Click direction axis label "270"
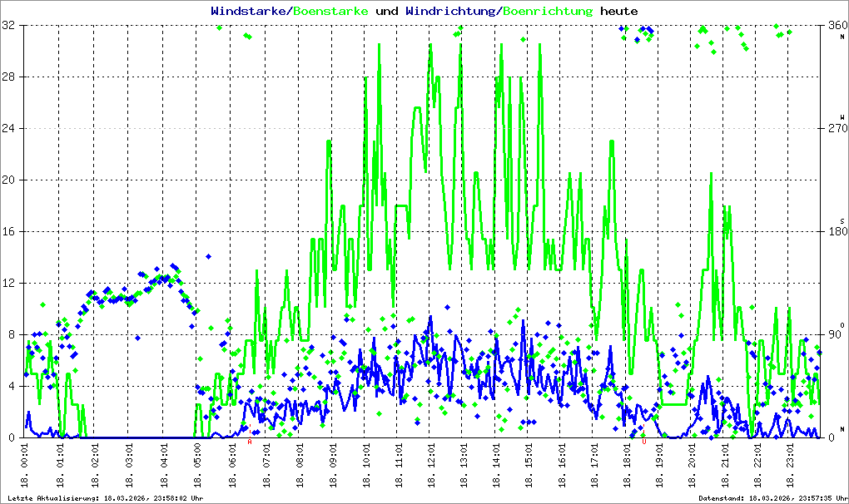The height and width of the screenshot is (504, 849). pos(838,128)
